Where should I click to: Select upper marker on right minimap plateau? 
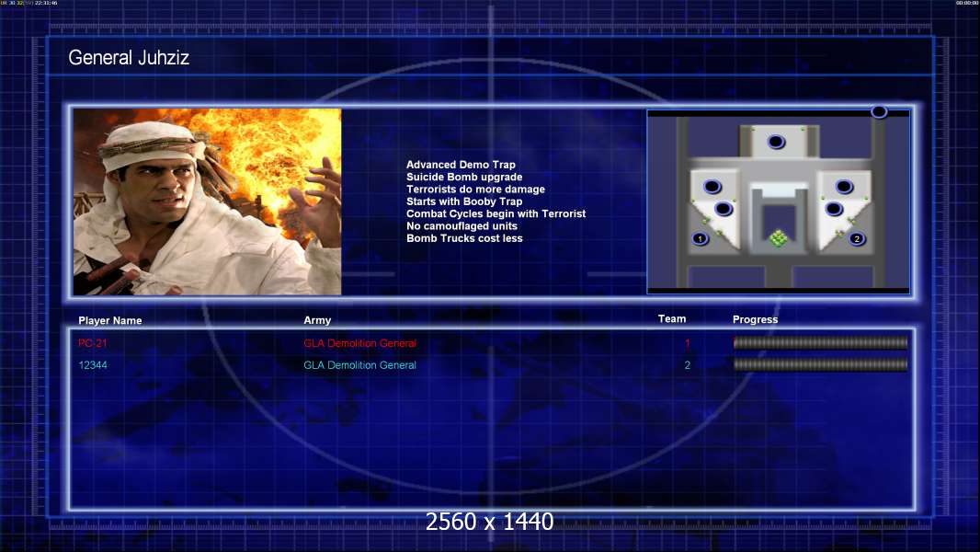(x=844, y=186)
